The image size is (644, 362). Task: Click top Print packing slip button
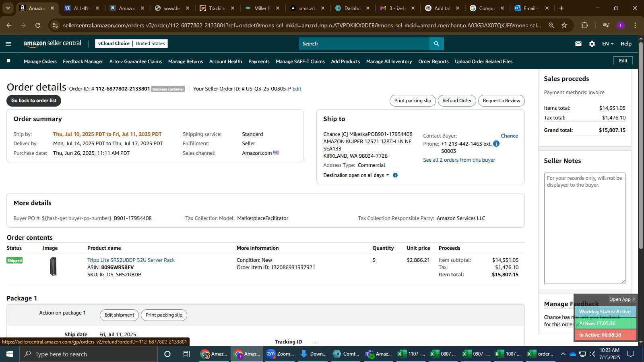(413, 101)
